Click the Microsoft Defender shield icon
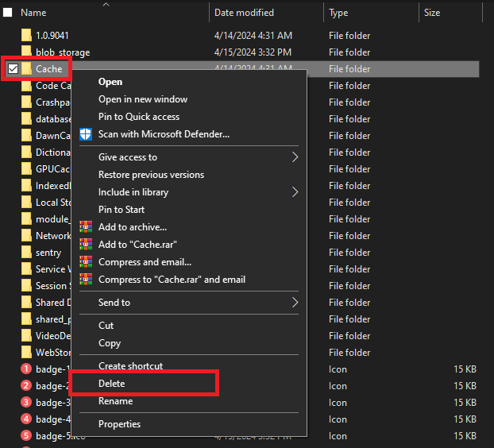The width and height of the screenshot is (494, 448). click(x=86, y=134)
